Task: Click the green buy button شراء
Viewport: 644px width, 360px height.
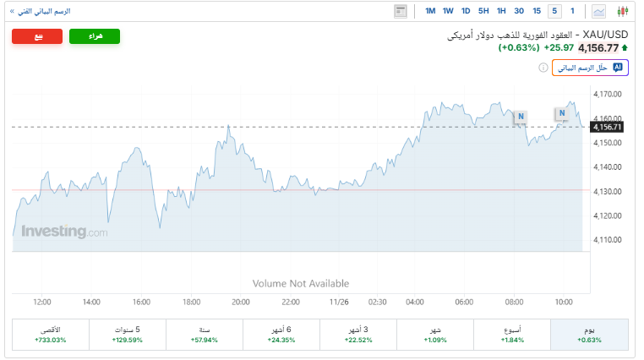Action: click(x=95, y=36)
